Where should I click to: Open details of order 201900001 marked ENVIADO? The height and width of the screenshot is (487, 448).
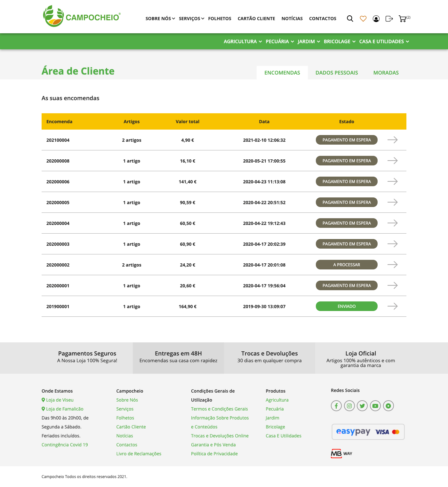tap(393, 306)
